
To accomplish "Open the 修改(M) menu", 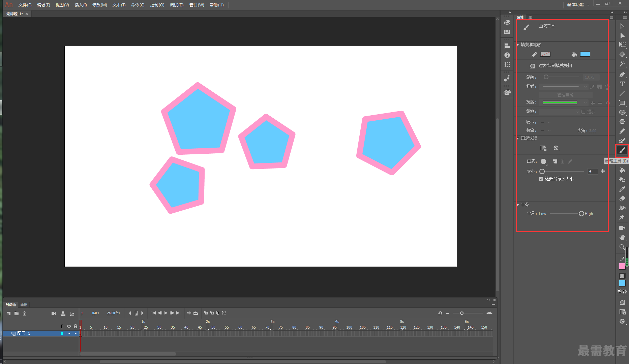I will point(99,5).
